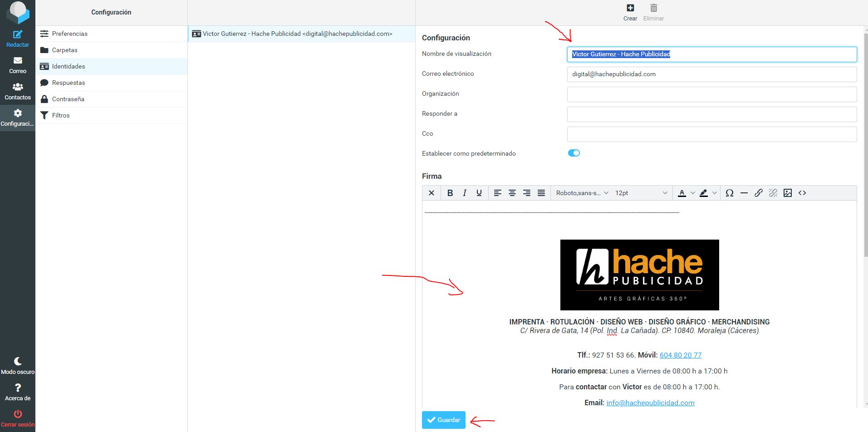Click the Roundcube logo
Viewport: 868px width, 432px height.
[x=18, y=12]
